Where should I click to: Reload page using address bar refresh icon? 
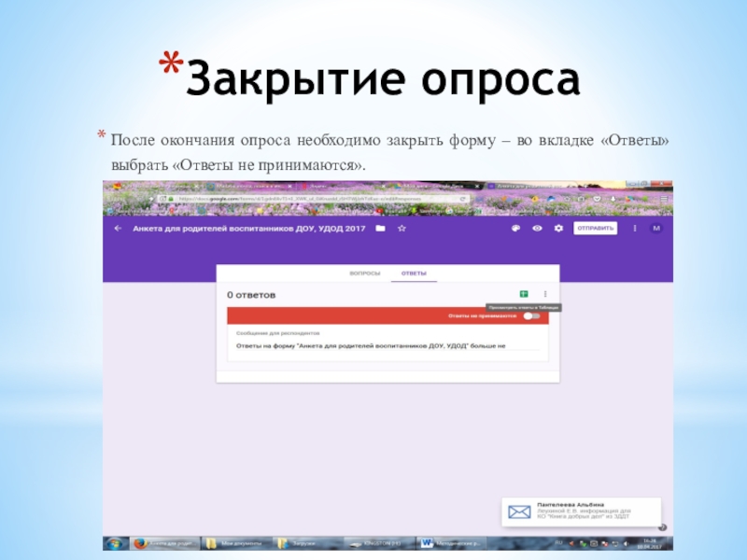click(462, 199)
